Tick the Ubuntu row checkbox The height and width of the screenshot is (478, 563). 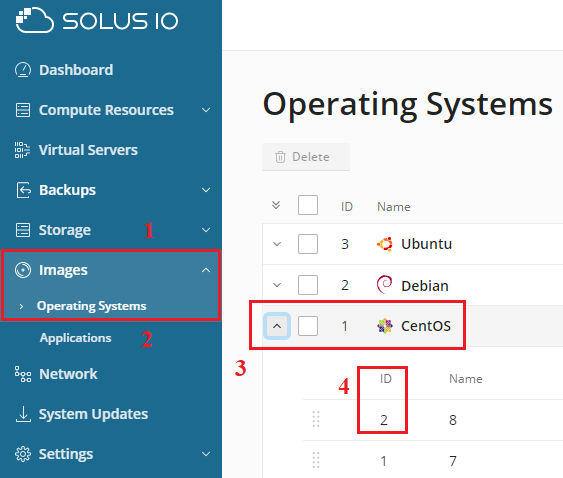(x=308, y=244)
